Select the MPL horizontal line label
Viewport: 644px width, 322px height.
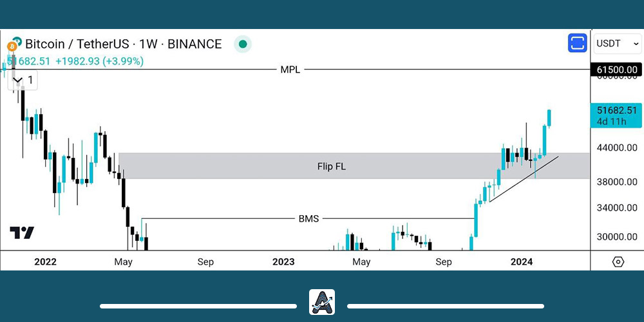pos(290,70)
